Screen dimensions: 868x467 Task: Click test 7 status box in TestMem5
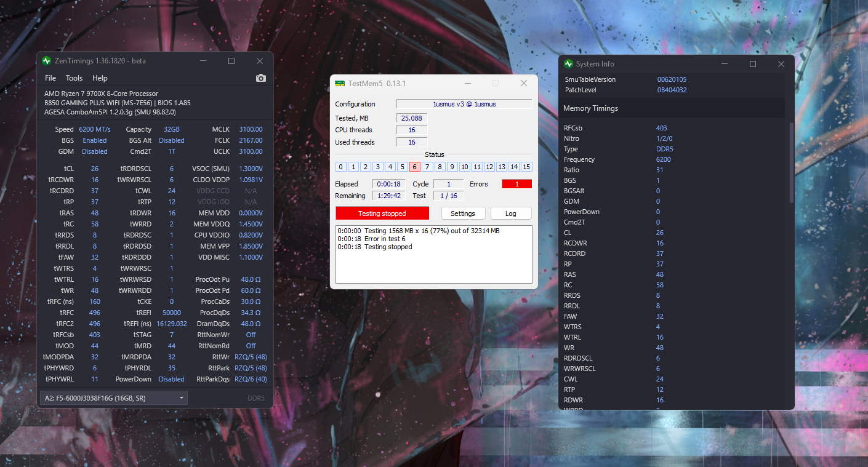point(427,167)
